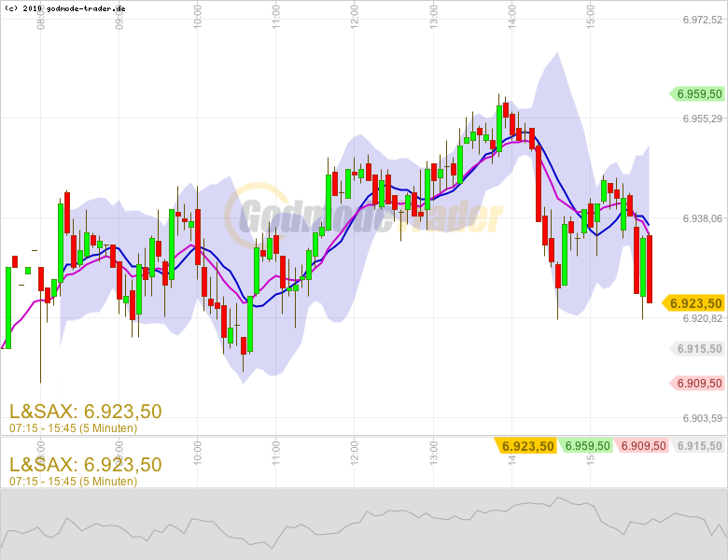Click the 11:00 label on the lower time axis
Viewport: 728px width, 560px height.
click(276, 453)
